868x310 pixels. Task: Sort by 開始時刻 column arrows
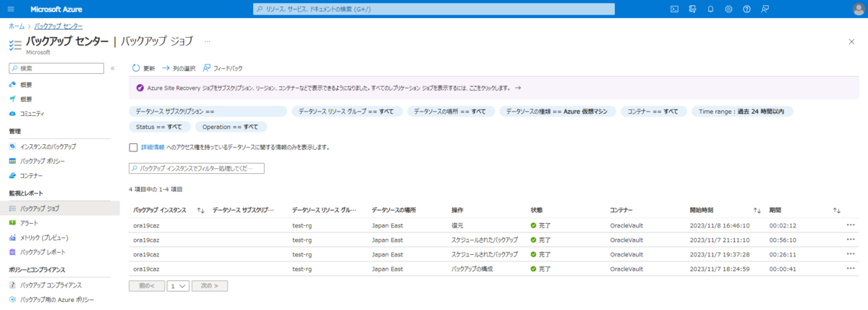pyautogui.click(x=757, y=210)
